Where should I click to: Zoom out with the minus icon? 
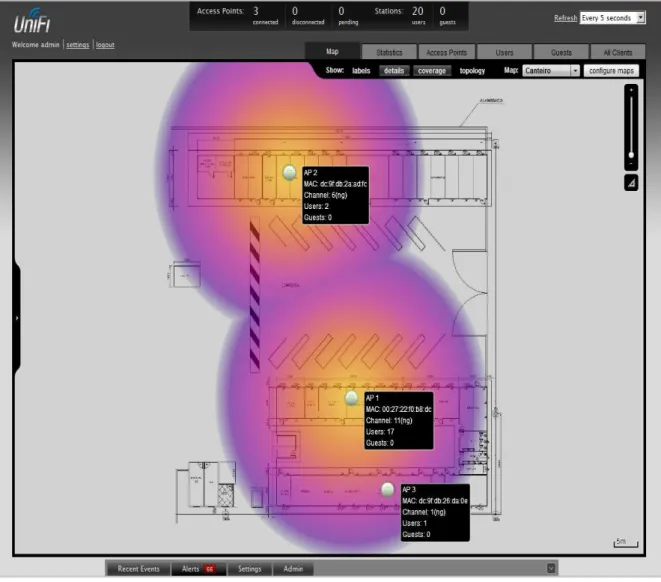coord(631,164)
